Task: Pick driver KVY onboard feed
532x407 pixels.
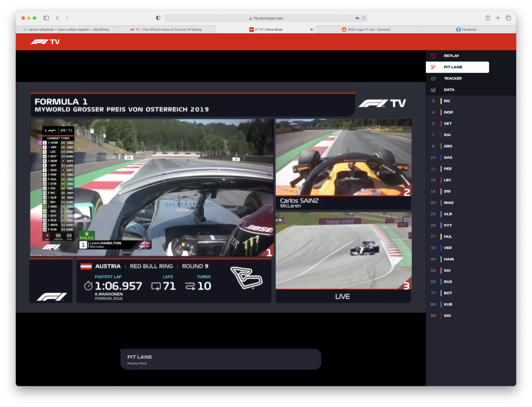Action: tap(457, 225)
